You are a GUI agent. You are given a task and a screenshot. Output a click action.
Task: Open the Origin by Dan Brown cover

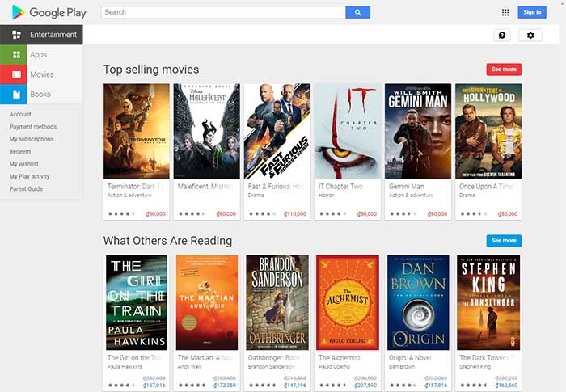[418, 302]
